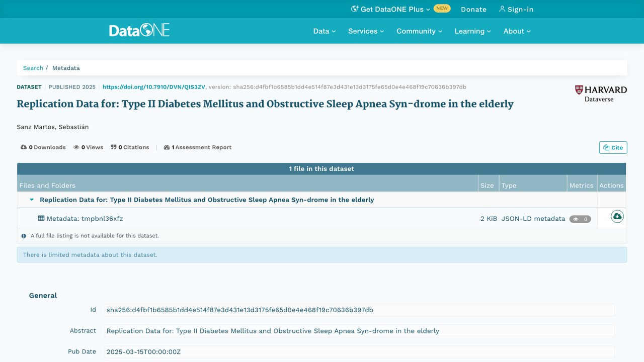Click the Metadata: tmpbnl36xfz file name
The height and width of the screenshot is (362, 644).
click(85, 219)
